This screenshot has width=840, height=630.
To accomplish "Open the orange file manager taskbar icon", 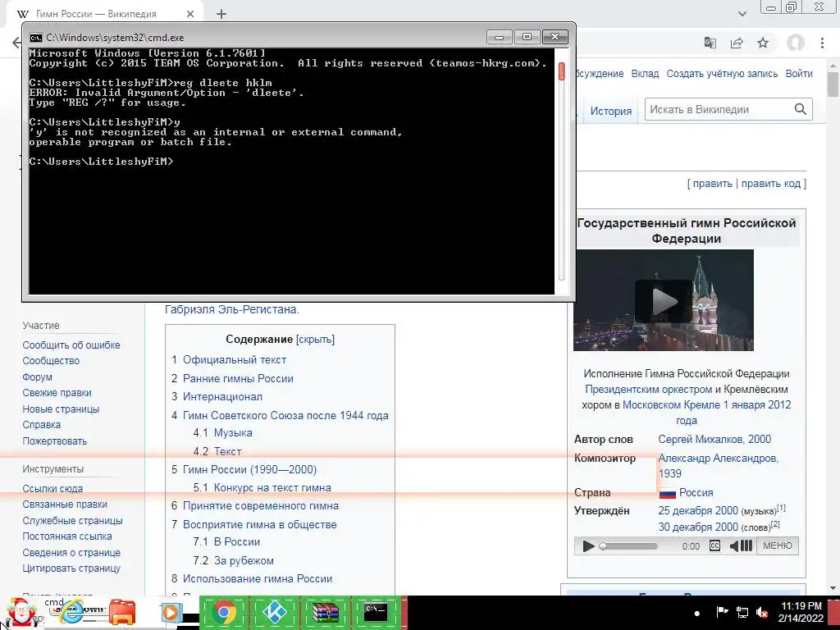I will pos(122,612).
